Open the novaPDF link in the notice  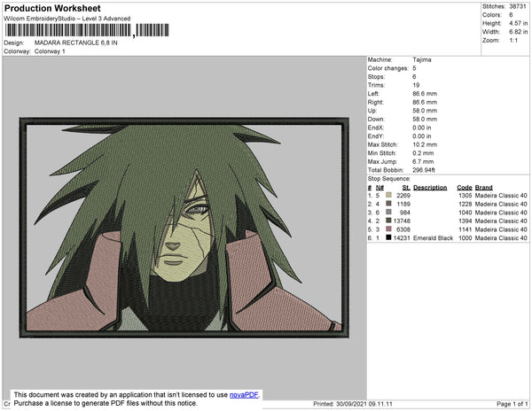244,395
